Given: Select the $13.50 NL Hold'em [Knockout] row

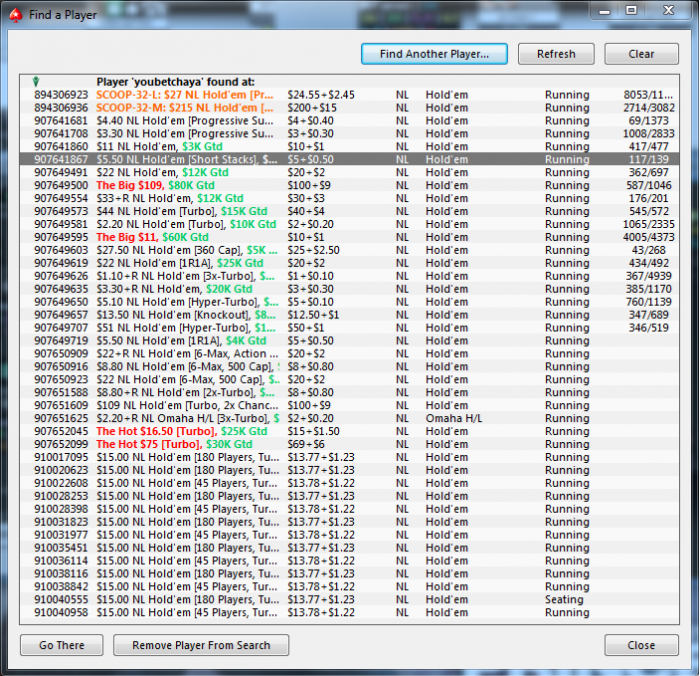Looking at the screenshot, I should click(350, 315).
